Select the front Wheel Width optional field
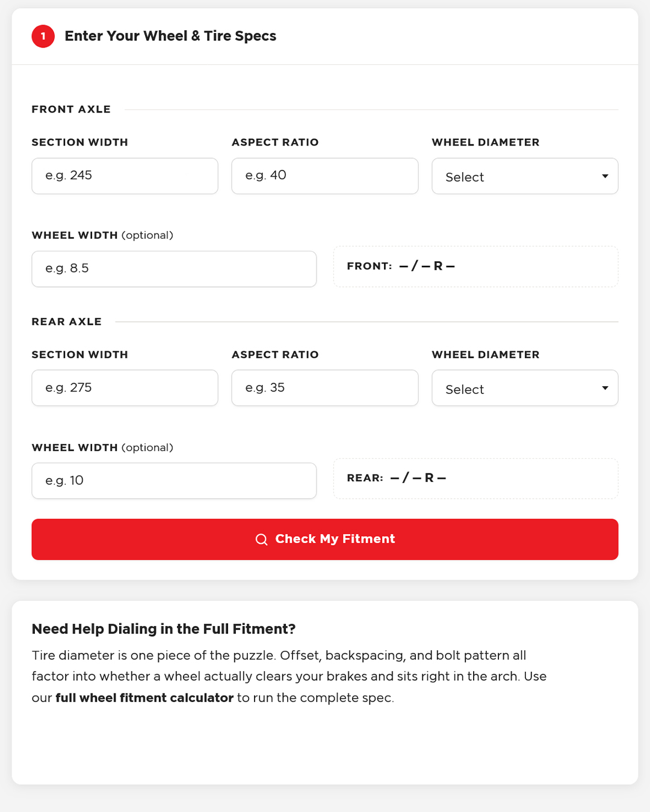650x812 pixels. 173,269
